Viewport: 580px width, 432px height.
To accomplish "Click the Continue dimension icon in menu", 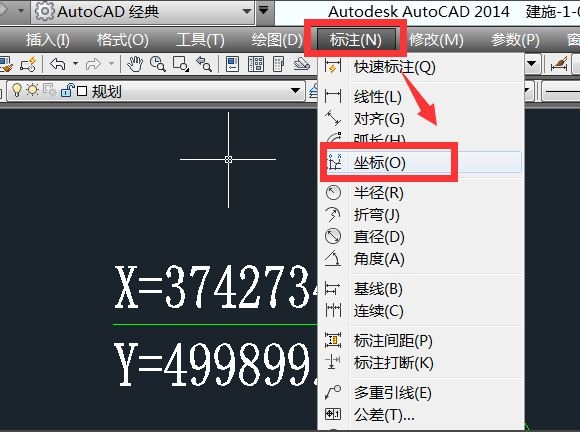I will 333,310.
